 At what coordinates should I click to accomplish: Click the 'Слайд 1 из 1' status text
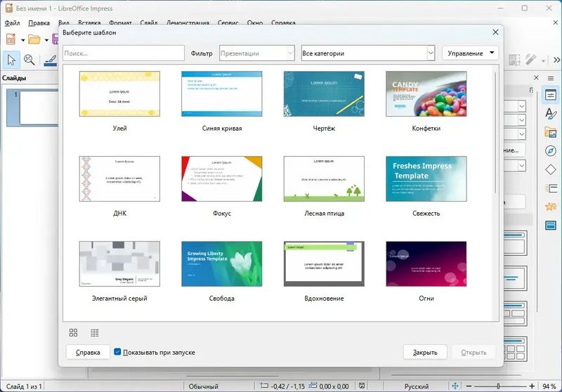24,386
